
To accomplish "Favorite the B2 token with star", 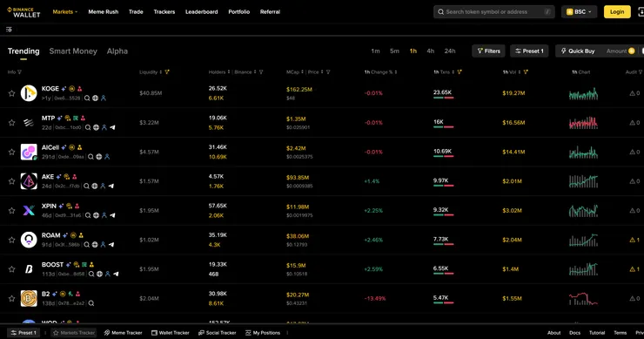I will point(11,298).
